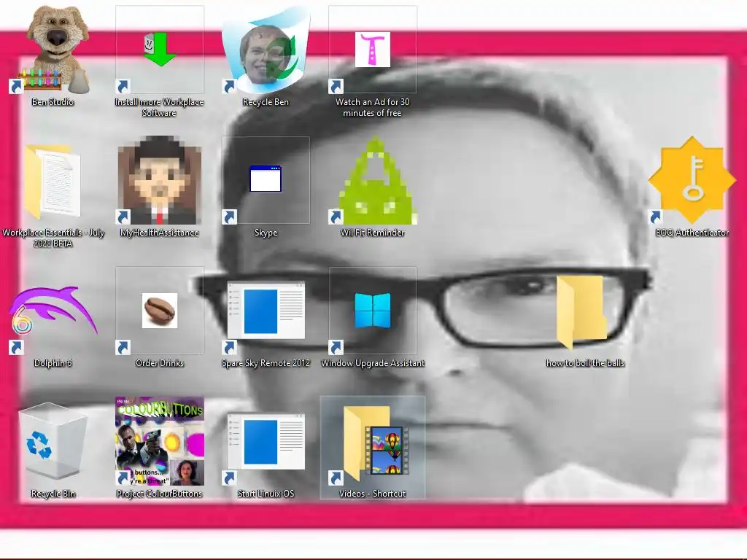Click the 'Start Linuix OS' label
The width and height of the screenshot is (747, 560).
(x=266, y=494)
